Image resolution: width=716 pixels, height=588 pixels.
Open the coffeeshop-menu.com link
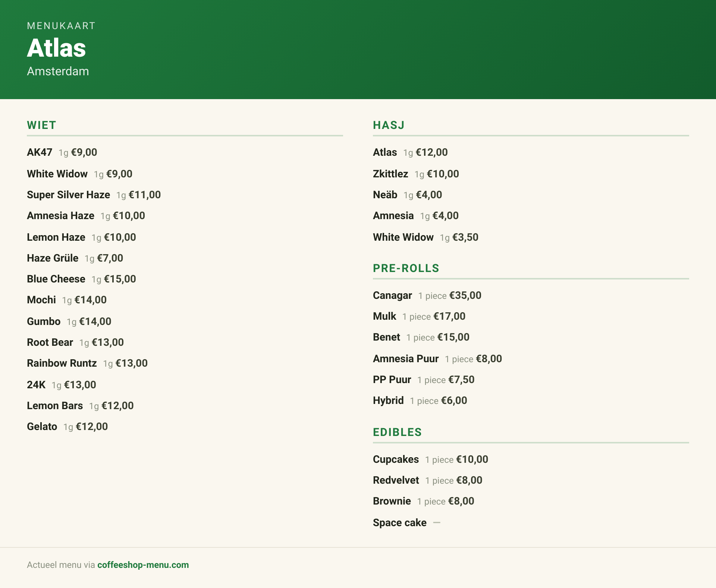[x=143, y=565]
